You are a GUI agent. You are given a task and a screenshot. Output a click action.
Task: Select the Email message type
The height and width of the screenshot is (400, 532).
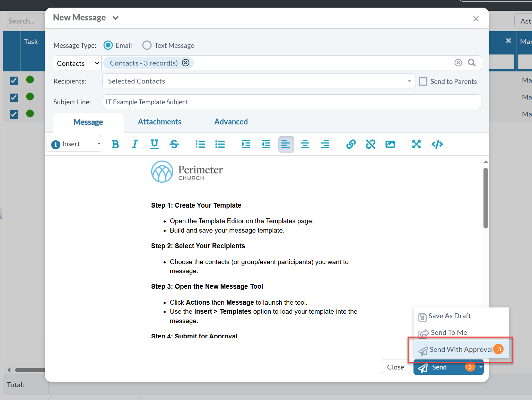(108, 45)
